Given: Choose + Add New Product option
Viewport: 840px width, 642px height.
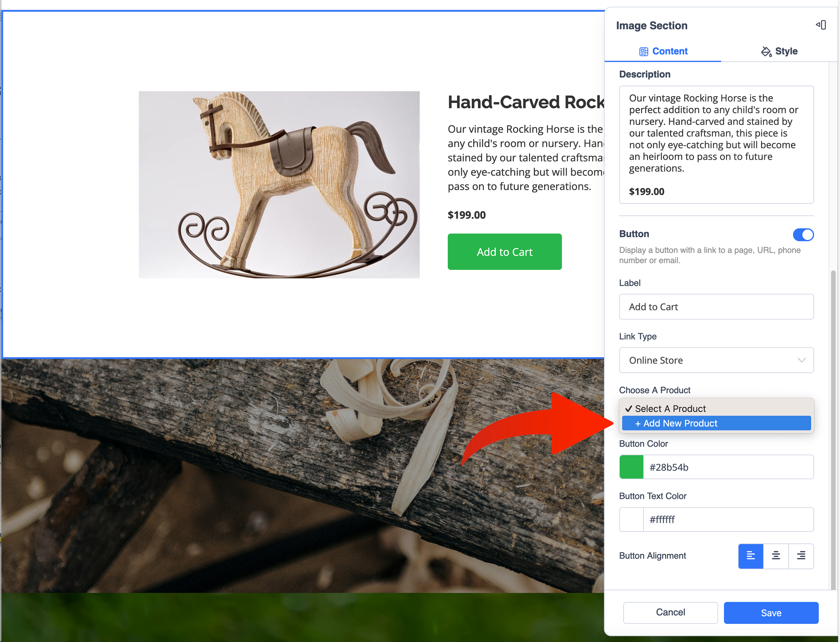Looking at the screenshot, I should tap(716, 423).
